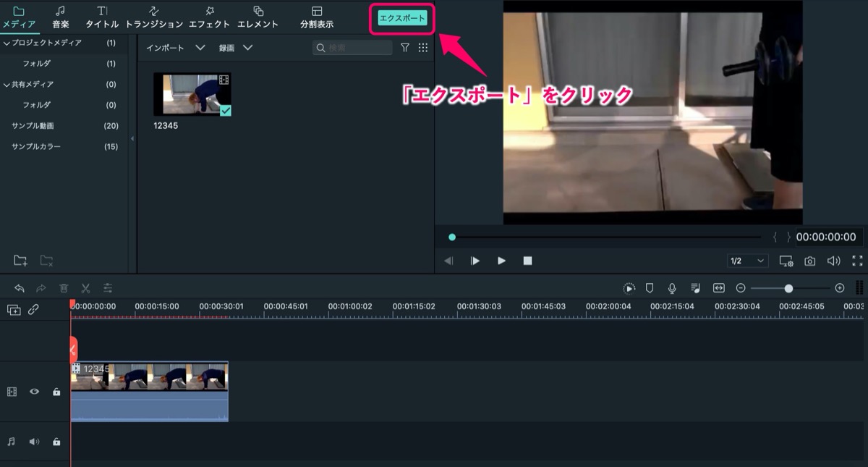The height and width of the screenshot is (467, 868).
Task: Zoom out timeline with minus icon
Action: click(x=741, y=288)
